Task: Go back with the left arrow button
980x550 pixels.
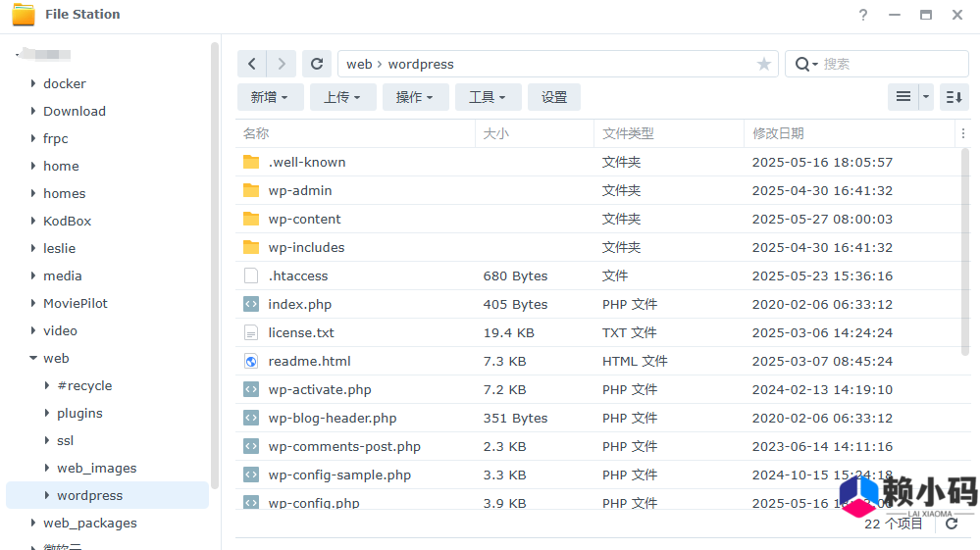Action: tap(252, 64)
